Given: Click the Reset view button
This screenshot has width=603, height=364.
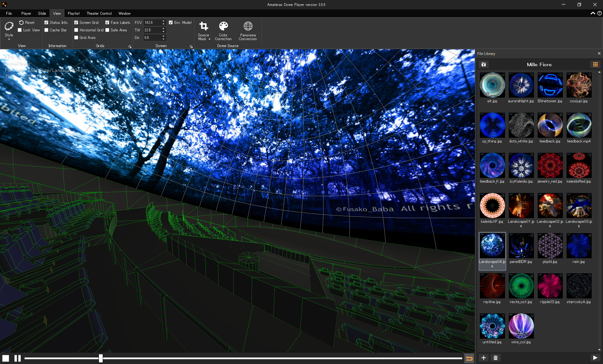Looking at the screenshot, I should coord(27,23).
